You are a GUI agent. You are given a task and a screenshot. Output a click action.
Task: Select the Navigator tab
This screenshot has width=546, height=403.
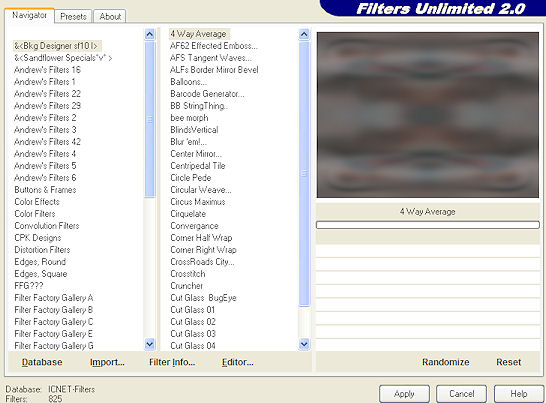tap(29, 15)
